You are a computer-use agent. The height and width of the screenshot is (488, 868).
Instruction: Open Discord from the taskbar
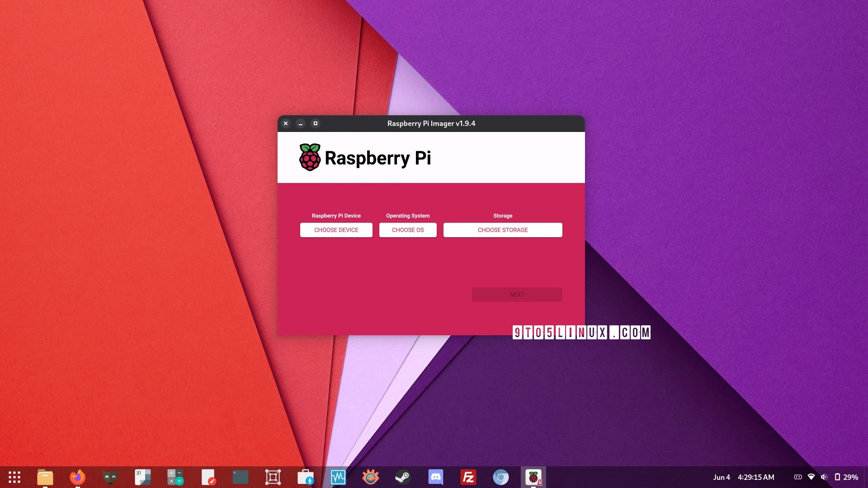click(x=435, y=477)
